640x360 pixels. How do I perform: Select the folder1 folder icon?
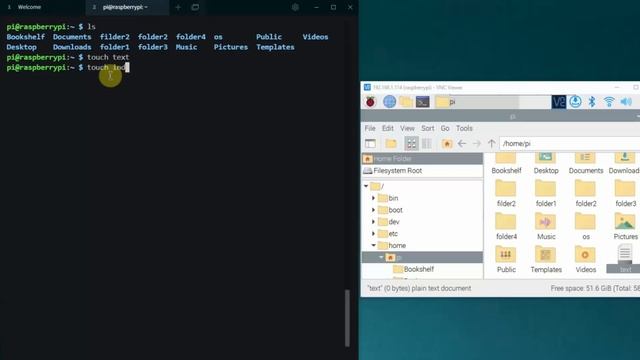point(546,193)
